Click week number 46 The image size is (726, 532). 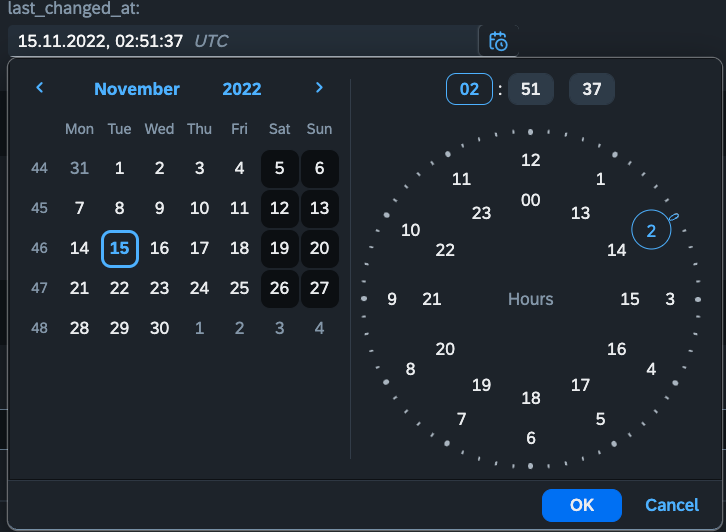tap(39, 248)
